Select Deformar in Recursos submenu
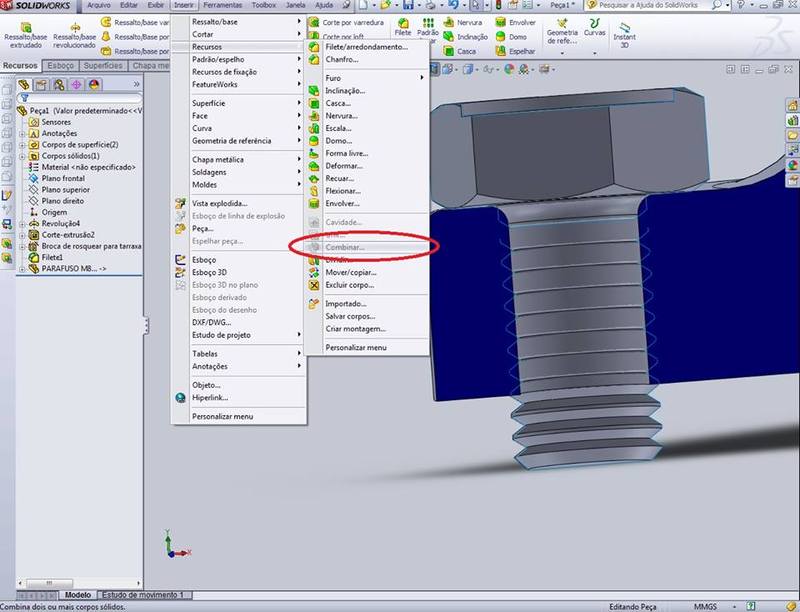 (344, 166)
